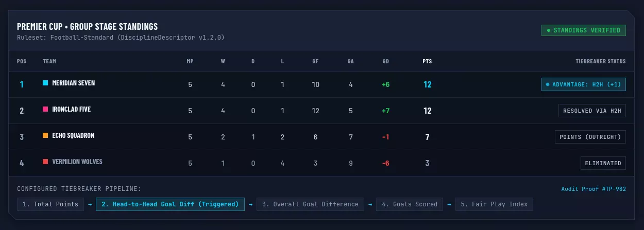
Task: Click the Tiebreaker Status column header
Action: point(601,61)
